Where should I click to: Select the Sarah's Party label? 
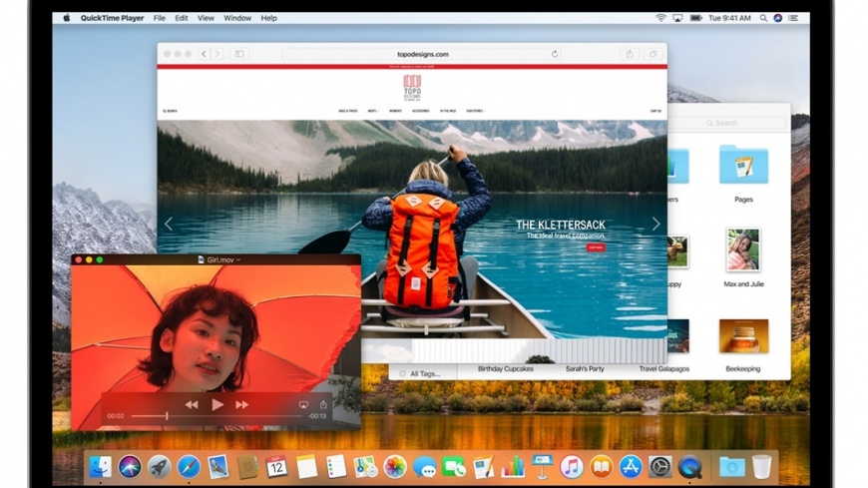click(x=585, y=369)
